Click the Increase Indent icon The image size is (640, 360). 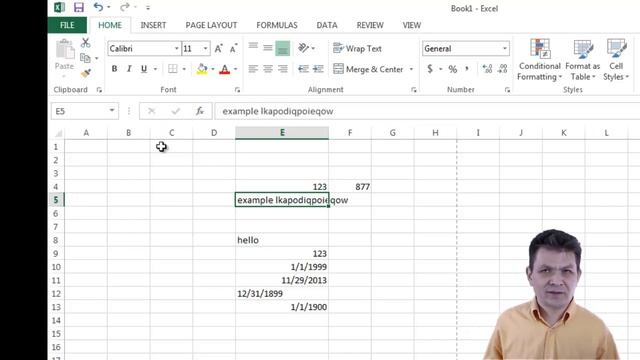(318, 69)
